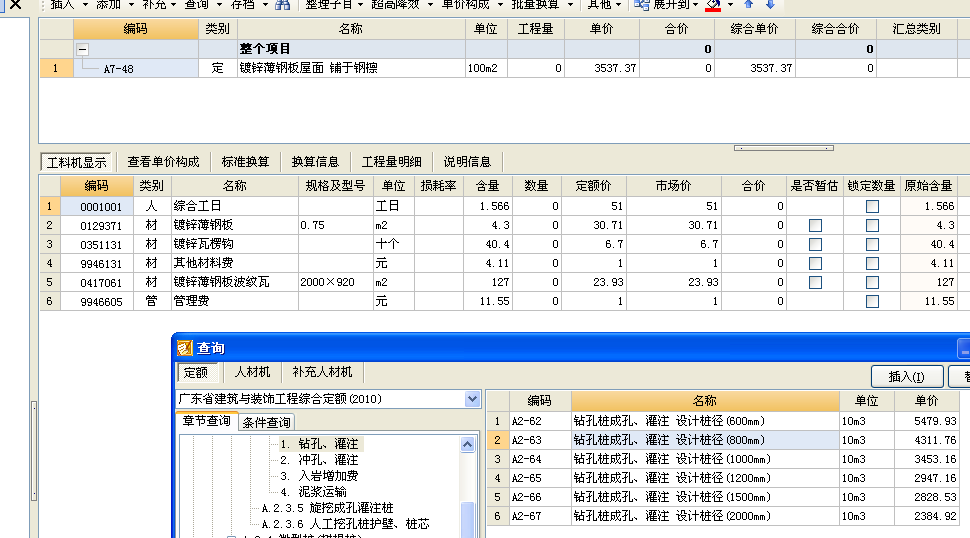
Task: Check 锁定数量 for 综合工日 row
Action: (x=872, y=207)
